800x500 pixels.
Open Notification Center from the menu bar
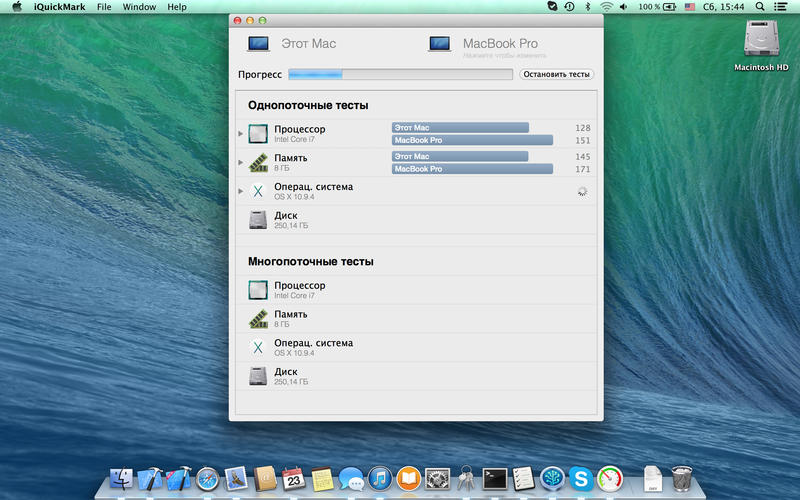(780, 7)
